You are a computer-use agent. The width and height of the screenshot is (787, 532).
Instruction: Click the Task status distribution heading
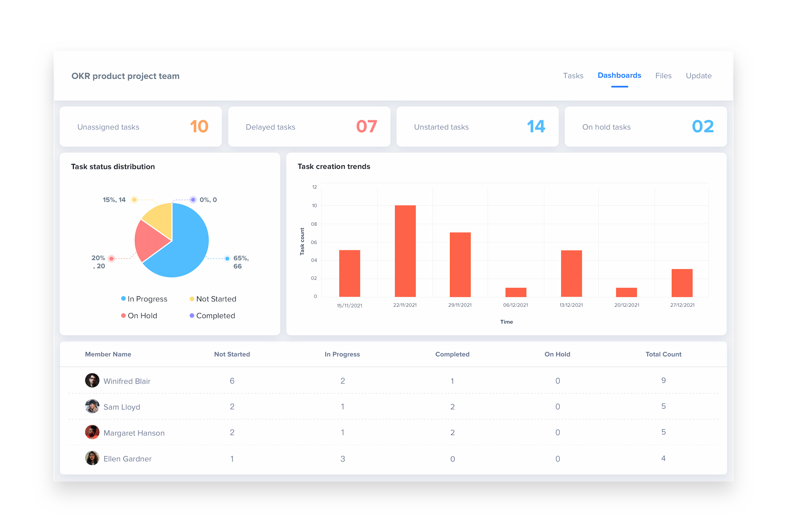tap(113, 166)
